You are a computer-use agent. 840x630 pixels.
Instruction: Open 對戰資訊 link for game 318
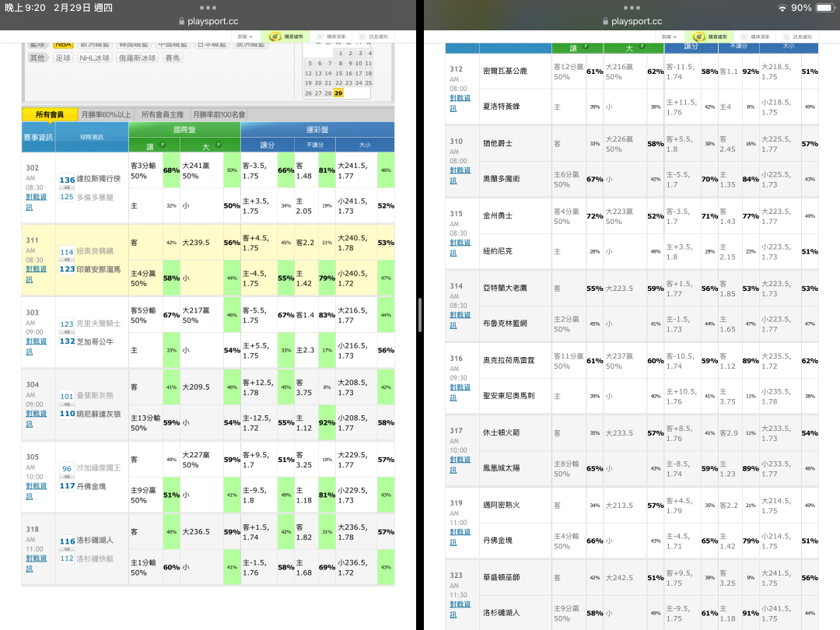click(x=36, y=564)
